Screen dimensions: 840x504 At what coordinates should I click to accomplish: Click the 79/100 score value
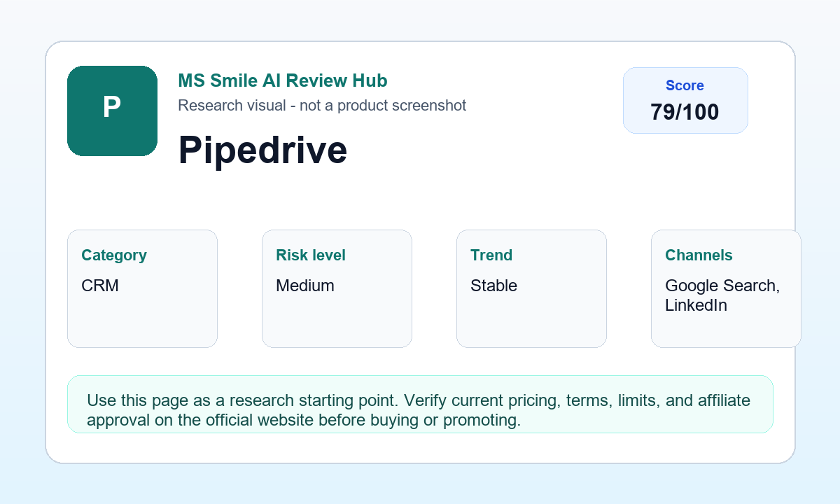[685, 112]
